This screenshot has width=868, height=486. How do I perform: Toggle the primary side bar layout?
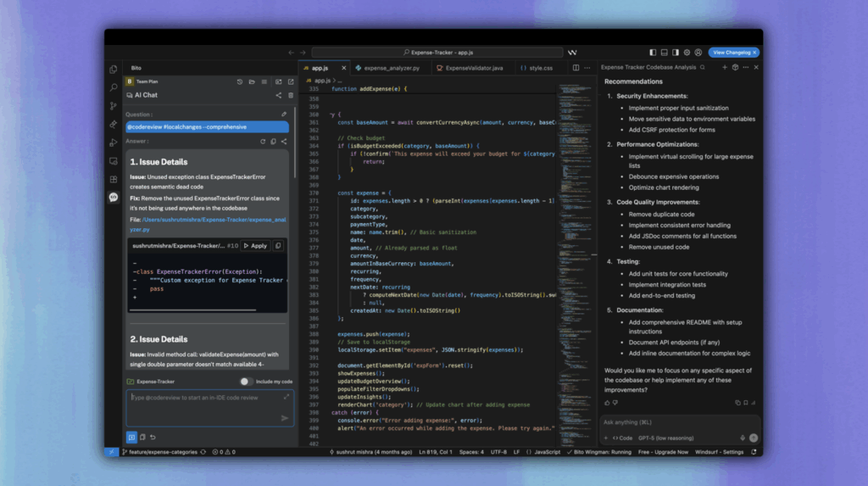pos(654,53)
